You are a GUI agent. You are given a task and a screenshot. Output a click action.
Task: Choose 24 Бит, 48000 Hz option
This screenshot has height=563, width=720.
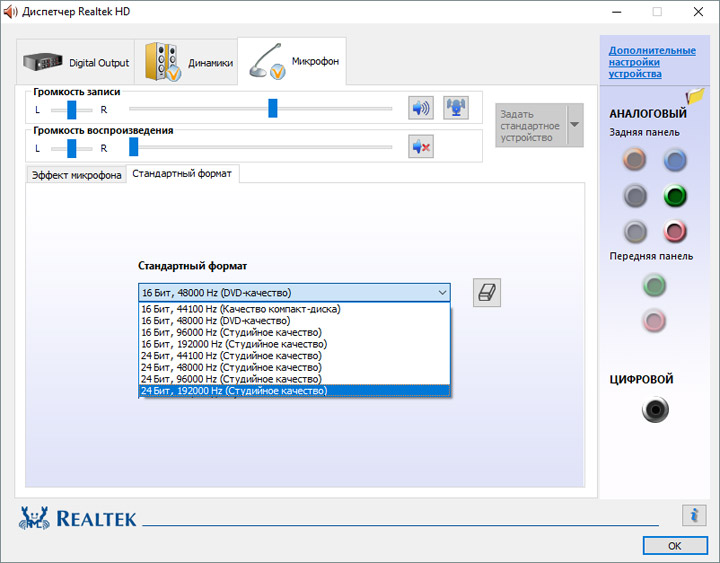tap(294, 367)
